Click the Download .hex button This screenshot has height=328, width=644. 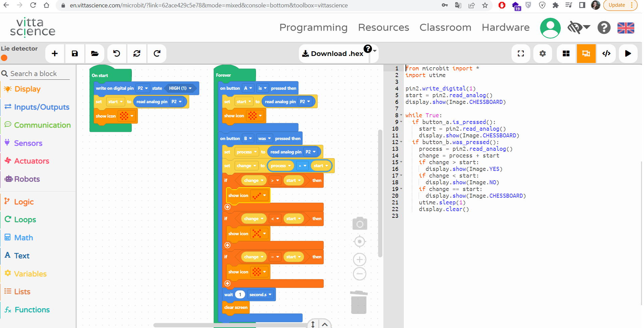[x=333, y=54]
